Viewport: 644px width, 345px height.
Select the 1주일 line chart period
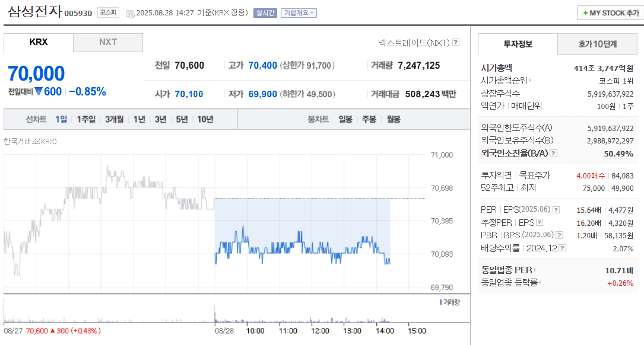coord(86,119)
